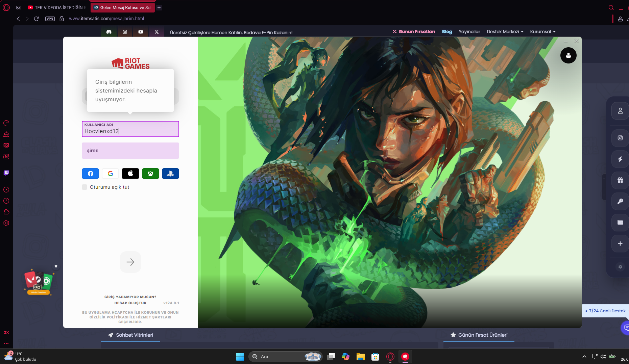
Task: Click the taskbar search box "Ara"
Action: (286, 357)
